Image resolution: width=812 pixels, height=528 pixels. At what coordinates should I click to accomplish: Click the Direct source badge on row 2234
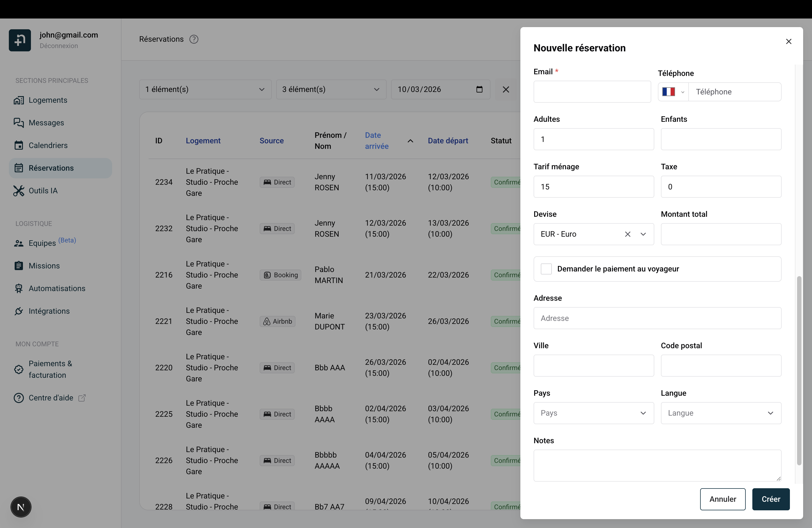coord(277,183)
